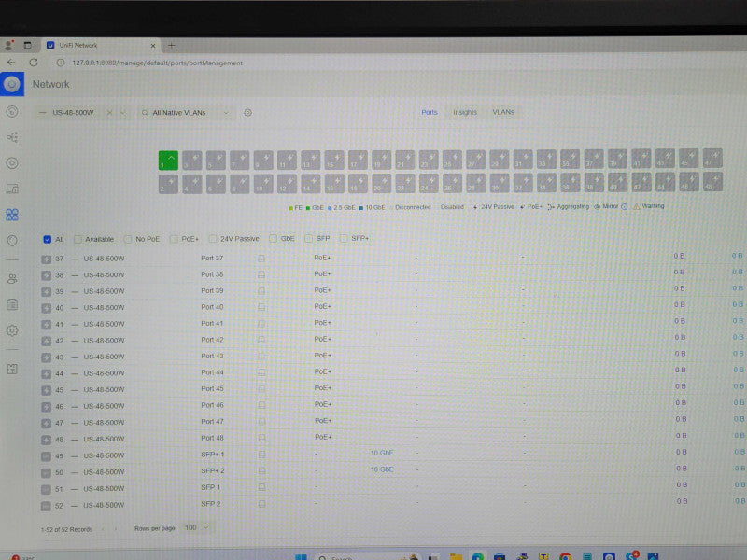Expand row 49 using its left icon
This screenshot has width=747, height=560.
click(46, 456)
